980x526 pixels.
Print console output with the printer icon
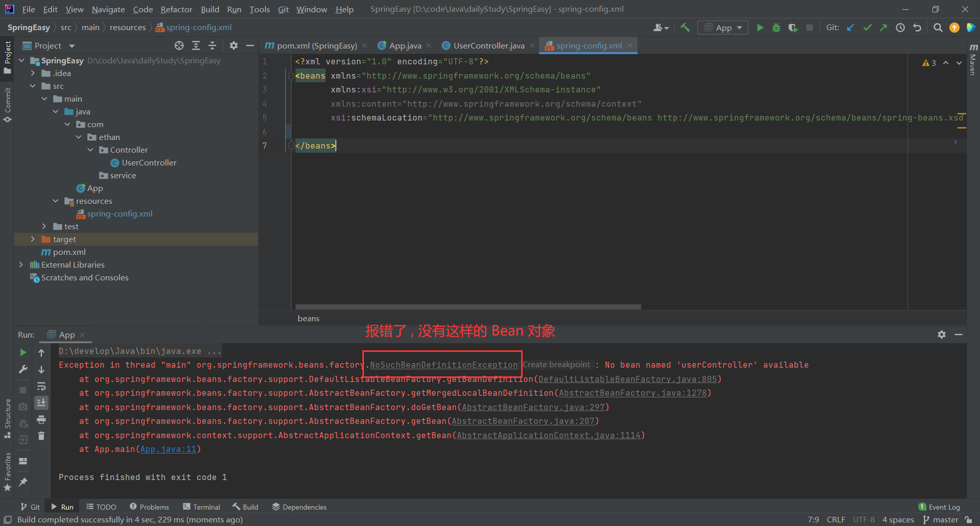point(41,419)
